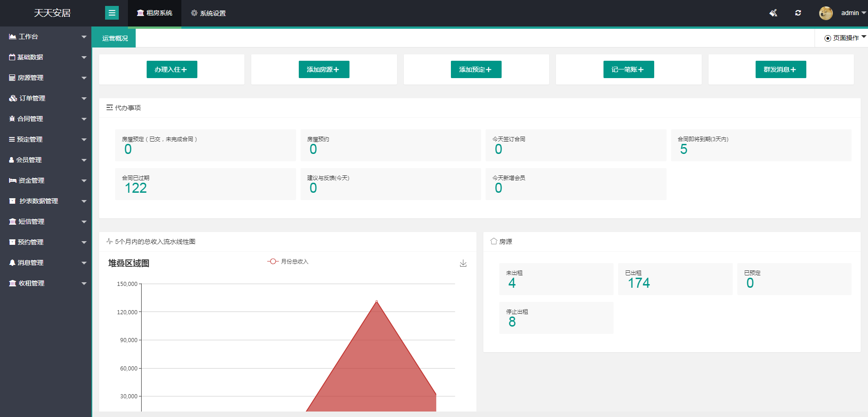Expand the 合同管理 menu arrow
868x417 pixels.
[84, 119]
